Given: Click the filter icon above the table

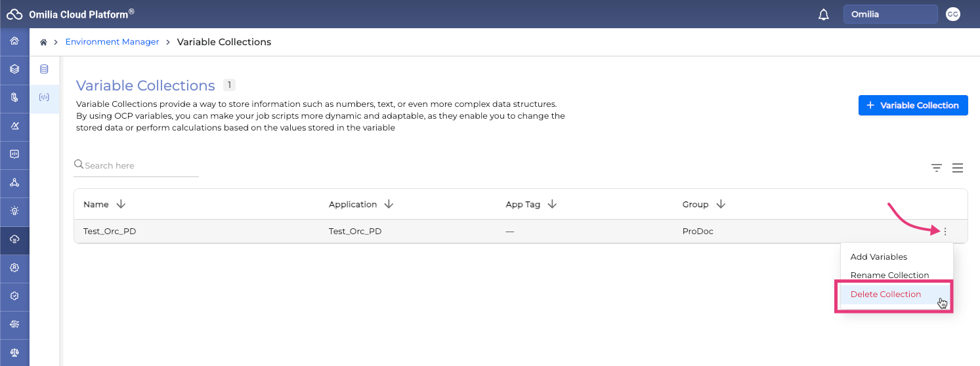Looking at the screenshot, I should (937, 169).
